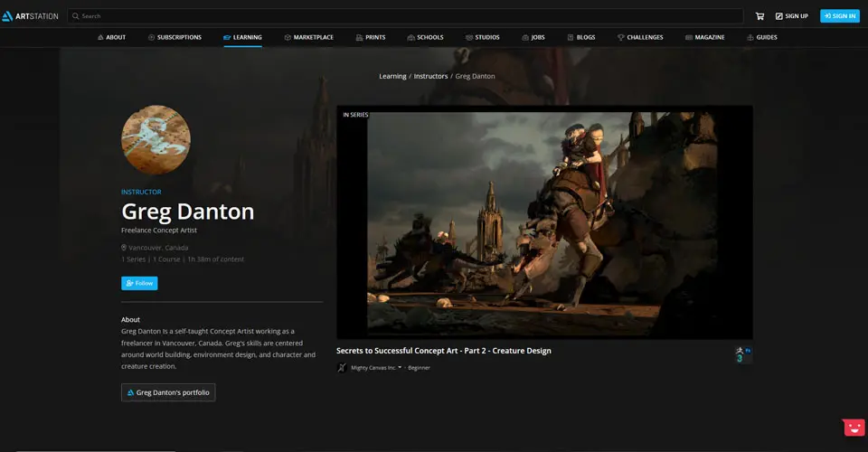
Task: Open the Challenges menu item
Action: 640,37
